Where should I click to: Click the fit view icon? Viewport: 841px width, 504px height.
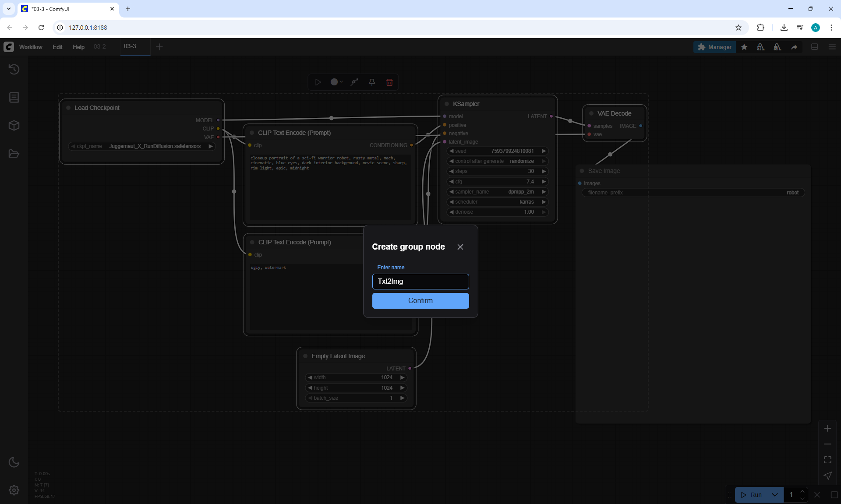[827, 460]
